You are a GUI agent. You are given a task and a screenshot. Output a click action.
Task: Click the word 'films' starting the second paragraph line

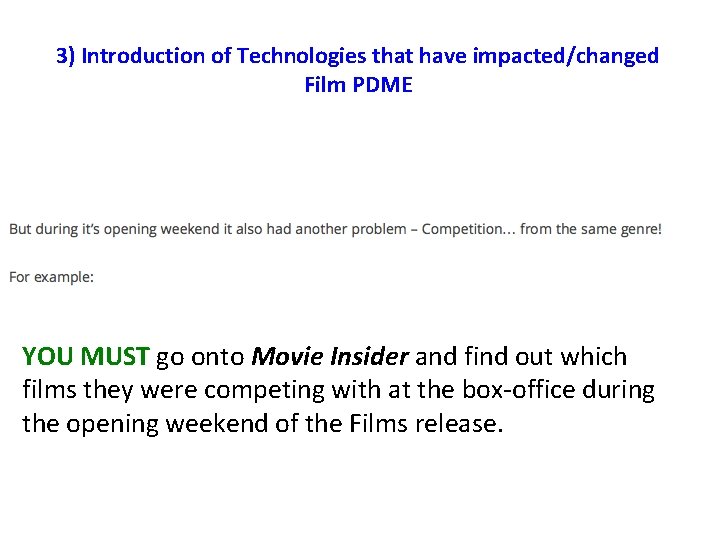pyautogui.click(x=46, y=390)
